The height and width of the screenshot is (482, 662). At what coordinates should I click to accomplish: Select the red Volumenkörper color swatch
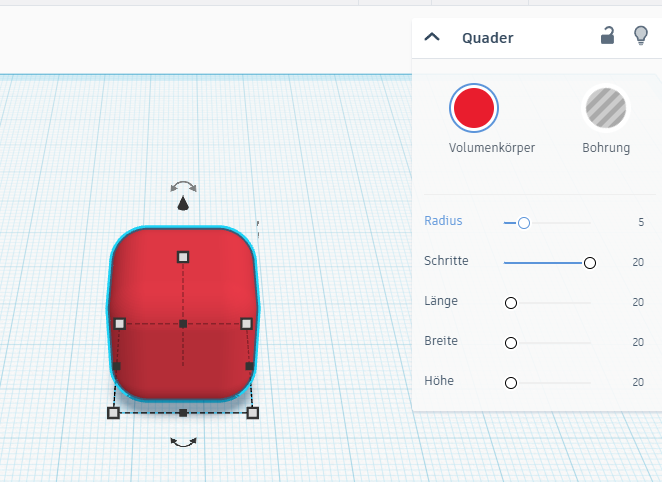[474, 108]
